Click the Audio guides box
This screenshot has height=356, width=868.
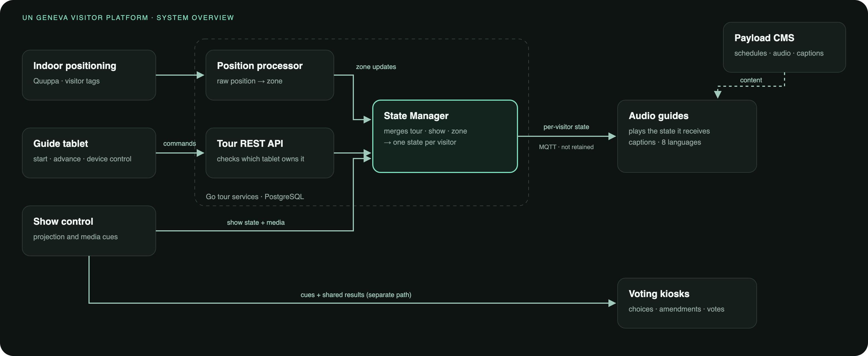click(687, 136)
